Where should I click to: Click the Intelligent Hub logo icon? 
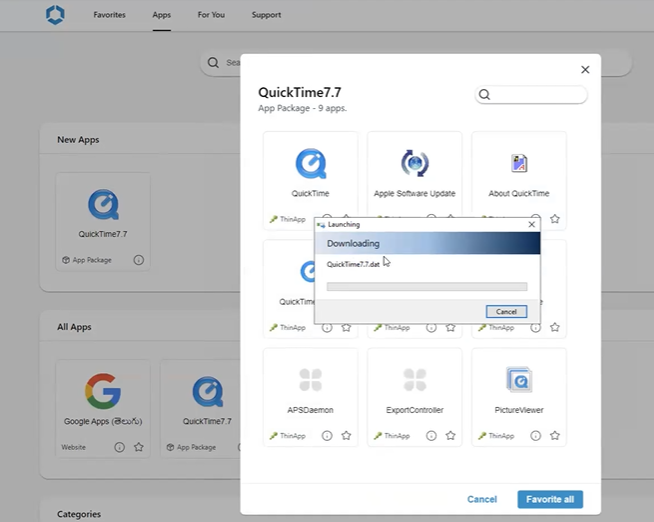pos(55,15)
